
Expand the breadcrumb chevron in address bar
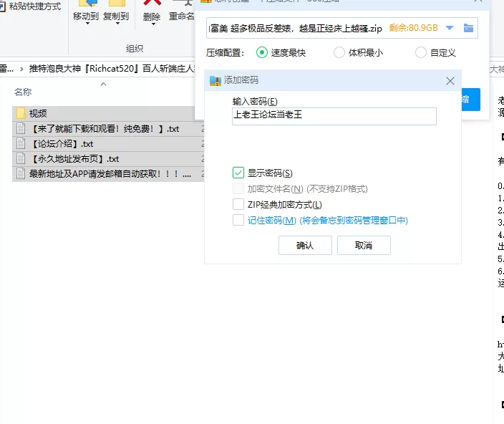coord(21,69)
